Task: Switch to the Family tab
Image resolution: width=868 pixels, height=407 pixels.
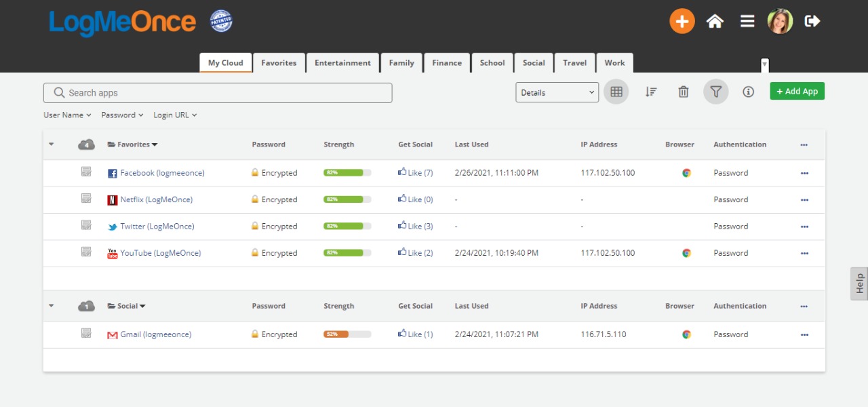Action: [401, 62]
